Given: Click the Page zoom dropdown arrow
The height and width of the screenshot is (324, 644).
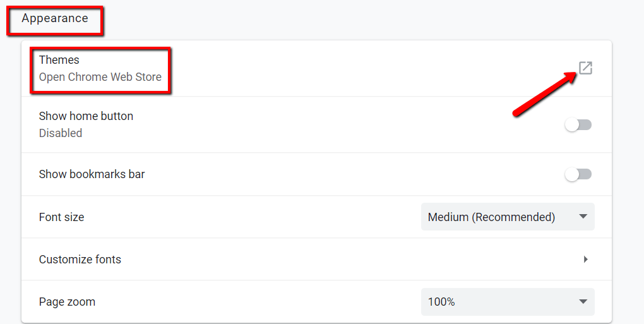Looking at the screenshot, I should pyautogui.click(x=583, y=302).
